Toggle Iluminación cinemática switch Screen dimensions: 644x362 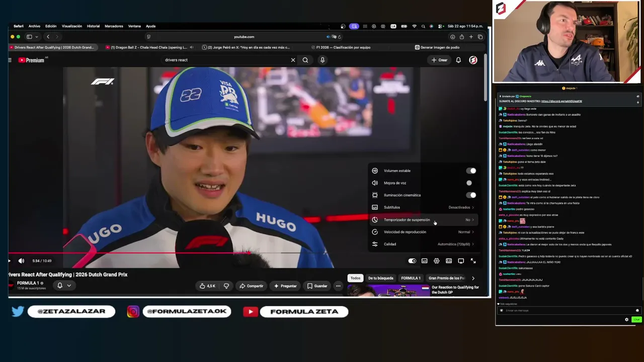pyautogui.click(x=471, y=195)
